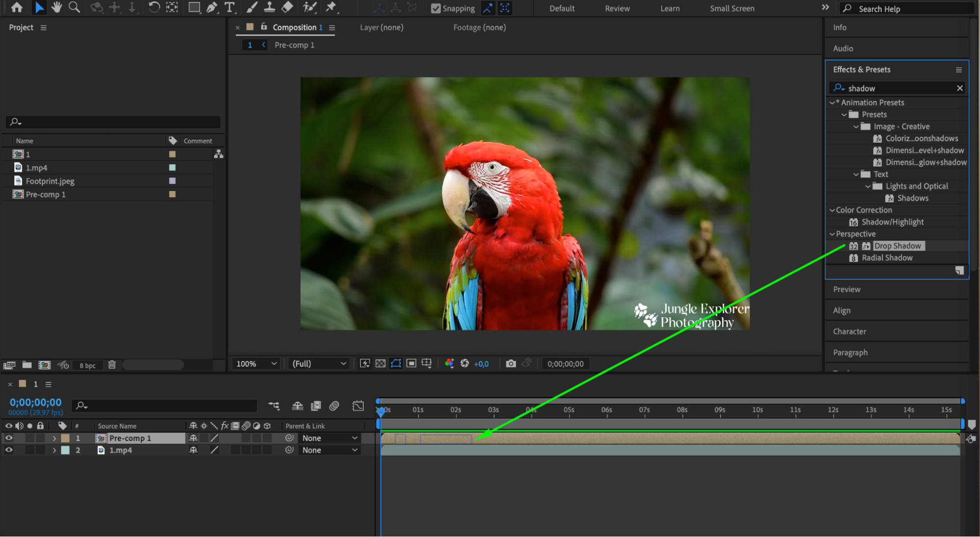Clear the shadow search field
The height and width of the screenshot is (537, 980).
[x=959, y=88]
